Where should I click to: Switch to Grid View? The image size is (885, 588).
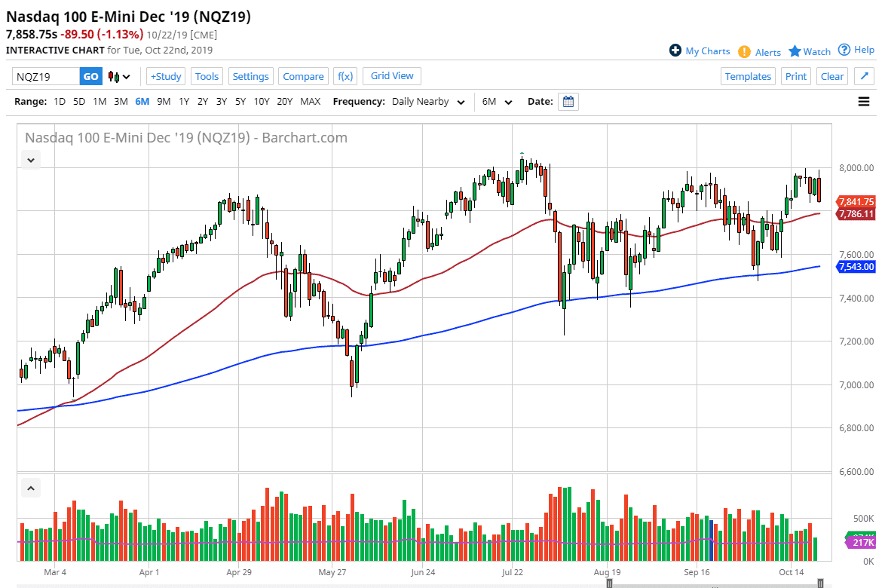click(391, 75)
